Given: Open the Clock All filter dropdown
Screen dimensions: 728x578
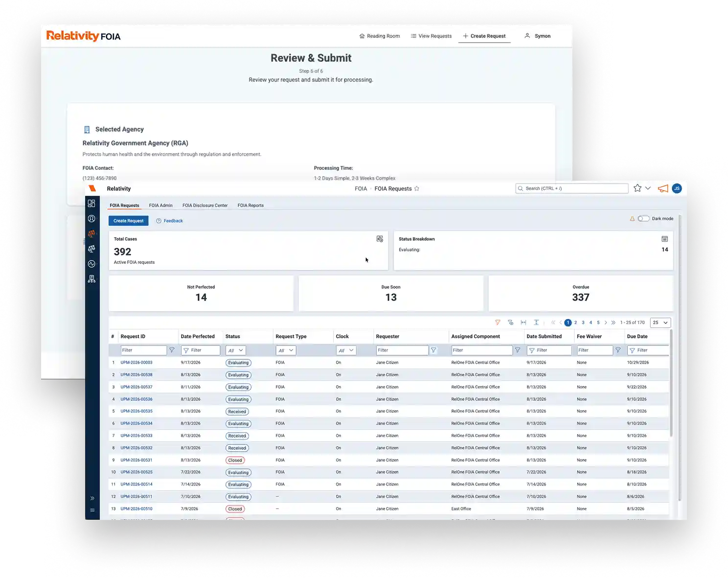Looking at the screenshot, I should pos(346,350).
